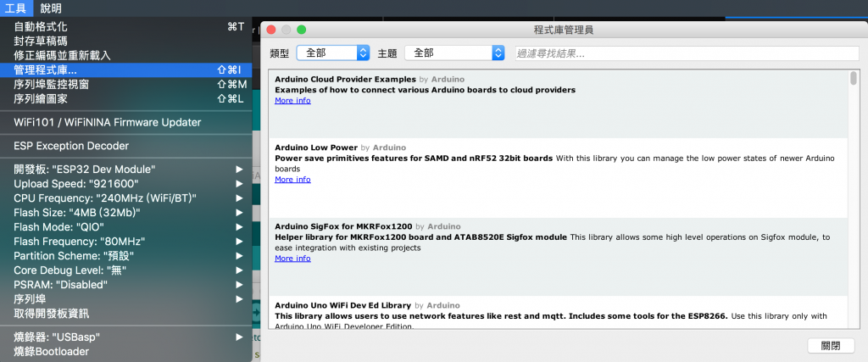Viewport: 868px width, 362px height.
Task: Open More info for Arduino SigFox for MKRFox1200
Action: (292, 258)
